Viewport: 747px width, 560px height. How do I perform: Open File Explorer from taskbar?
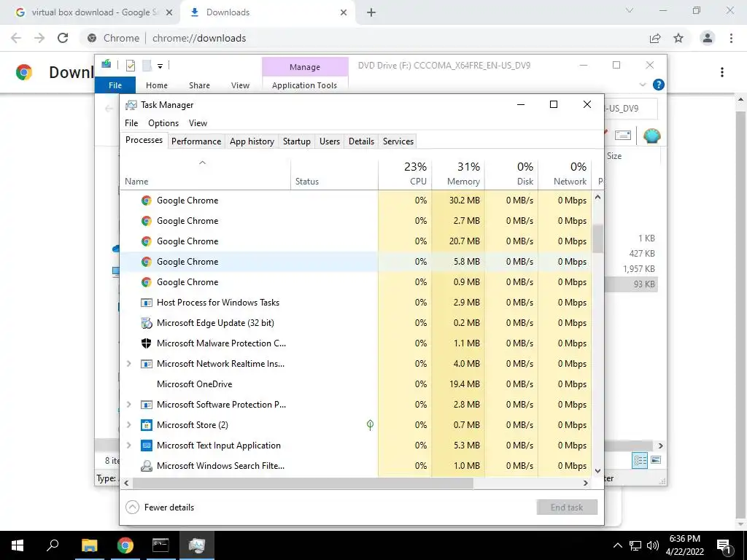89,545
